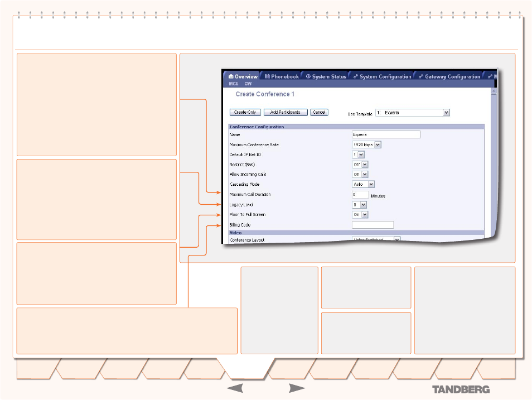Click the Create Only button
532x400 pixels.
coord(245,112)
